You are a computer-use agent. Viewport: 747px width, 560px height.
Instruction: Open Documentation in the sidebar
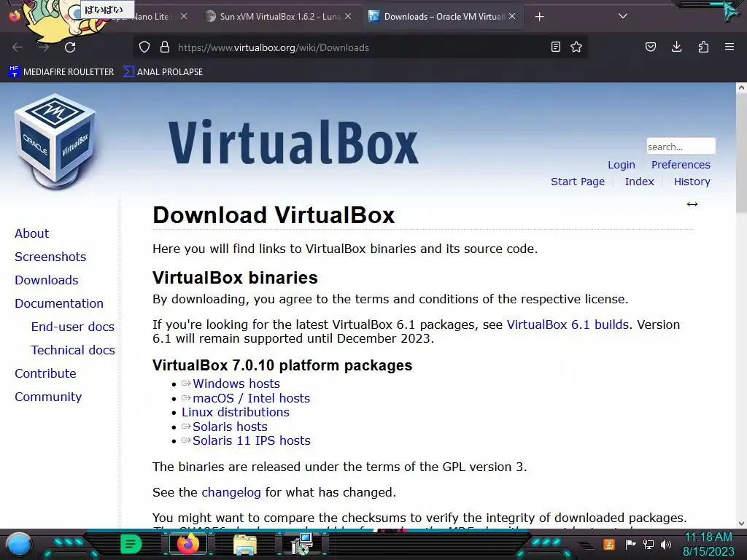pyautogui.click(x=59, y=304)
